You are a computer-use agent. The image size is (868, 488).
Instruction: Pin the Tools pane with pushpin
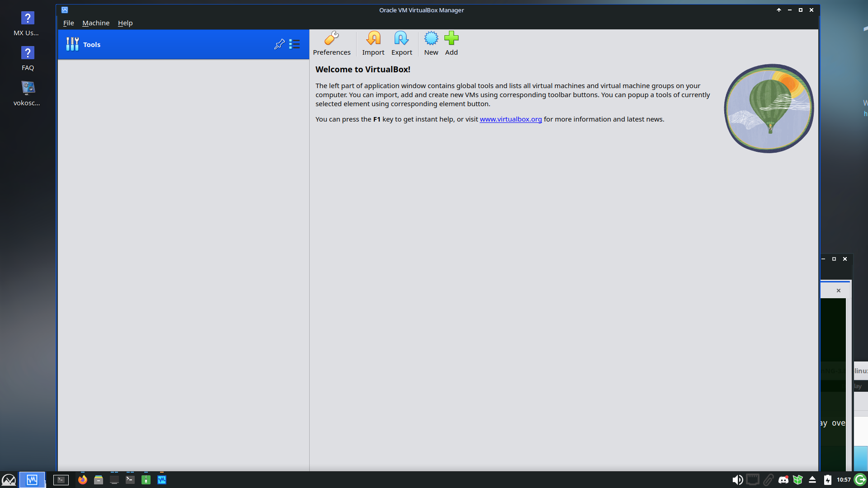click(279, 44)
